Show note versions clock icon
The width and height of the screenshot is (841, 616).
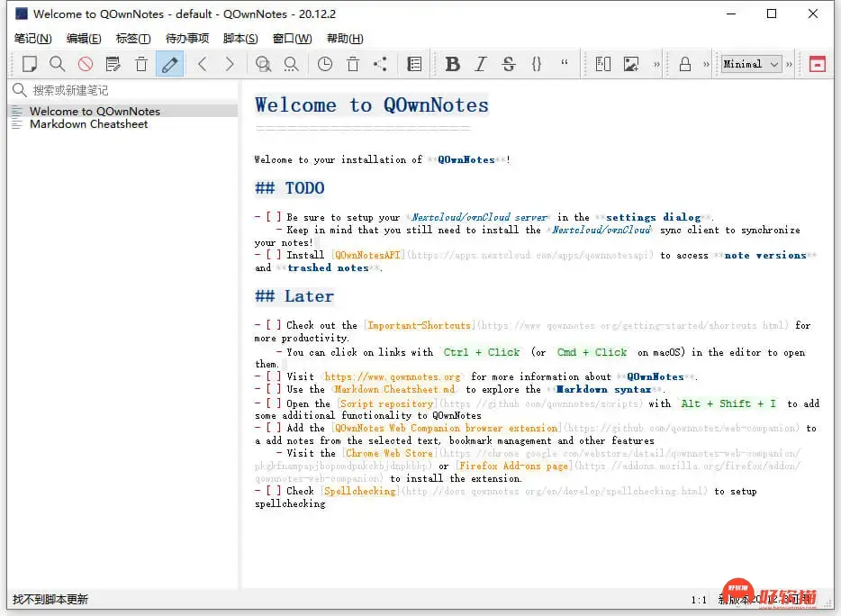tap(324, 64)
